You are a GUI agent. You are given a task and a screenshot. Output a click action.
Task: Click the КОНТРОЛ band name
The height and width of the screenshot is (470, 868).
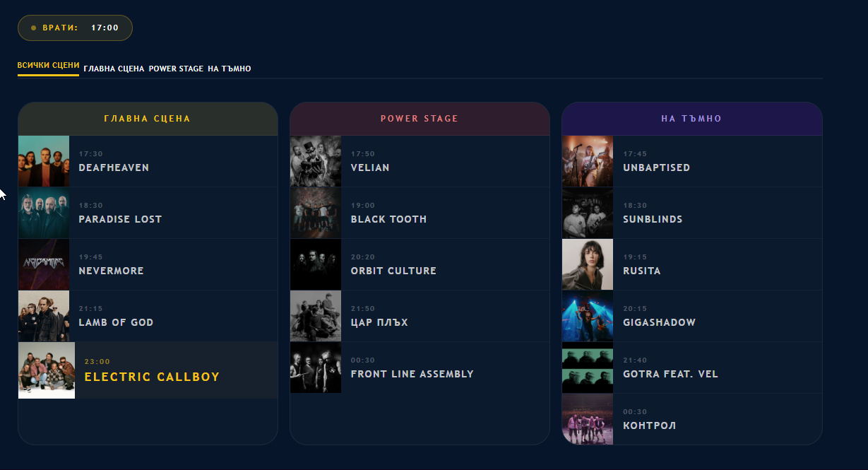click(x=649, y=425)
